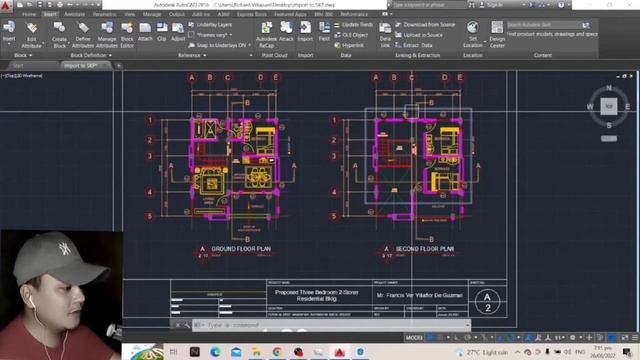
Task: Click the Search Autodesk Seek field
Action: [x=544, y=25]
